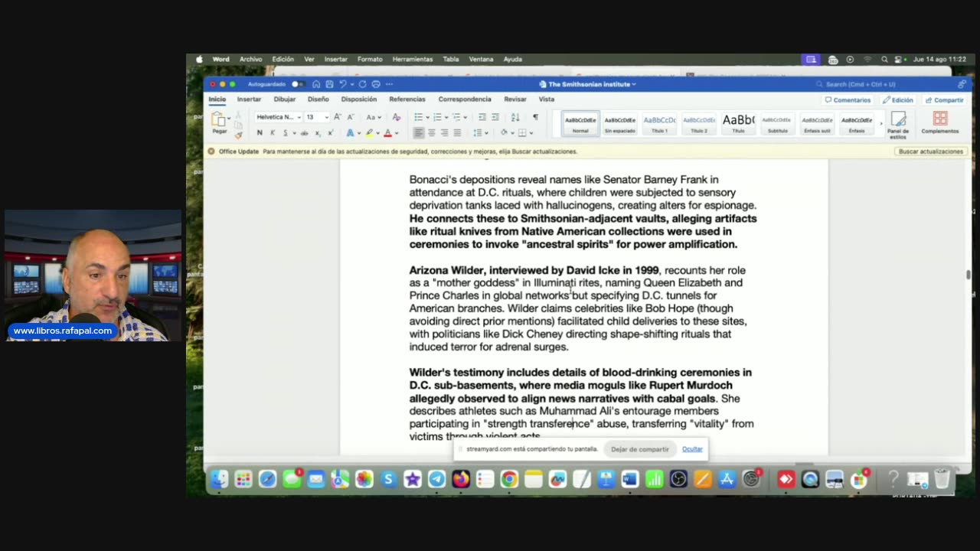Align the paragraph to the right
Image resolution: width=980 pixels, height=551 pixels.
(x=444, y=132)
